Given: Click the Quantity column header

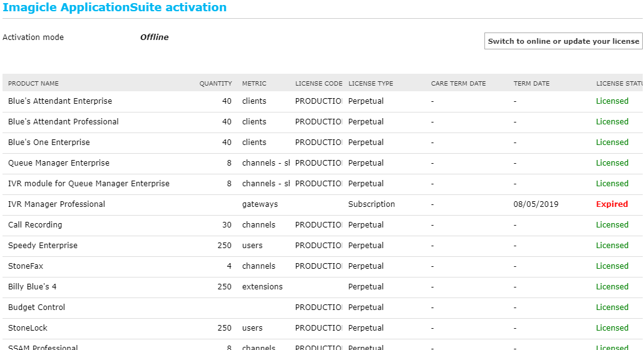Looking at the screenshot, I should click(x=215, y=83).
